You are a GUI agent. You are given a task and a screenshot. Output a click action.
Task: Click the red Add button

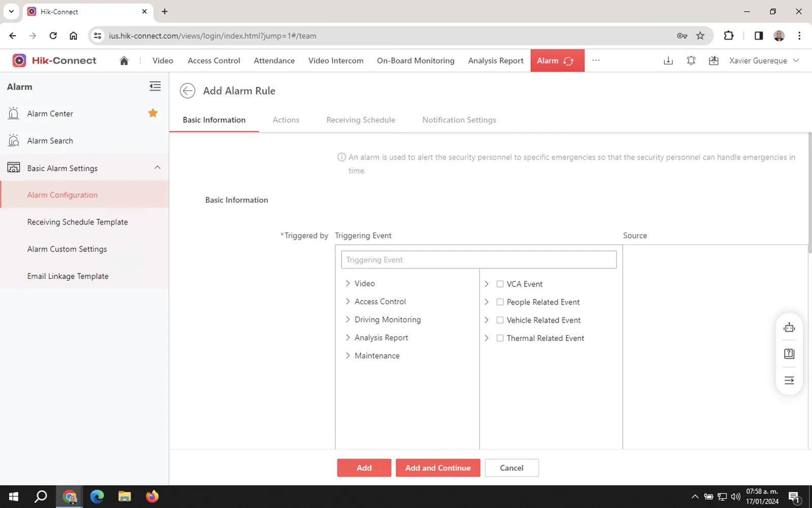364,468
